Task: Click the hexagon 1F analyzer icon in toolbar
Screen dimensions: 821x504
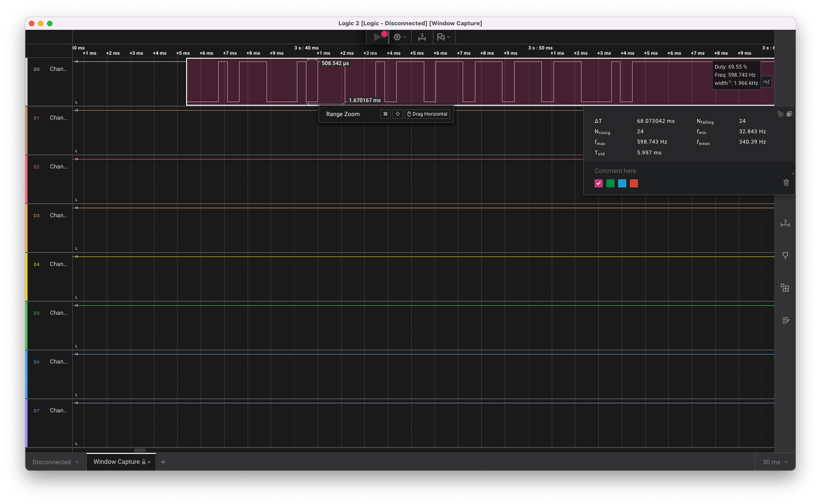Action: tap(397, 37)
